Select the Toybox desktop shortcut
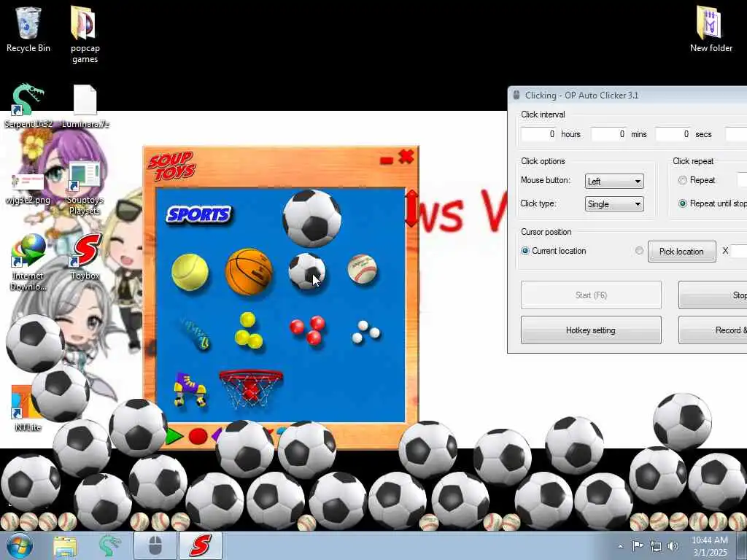Viewport: 747px width, 560px height. [85, 256]
